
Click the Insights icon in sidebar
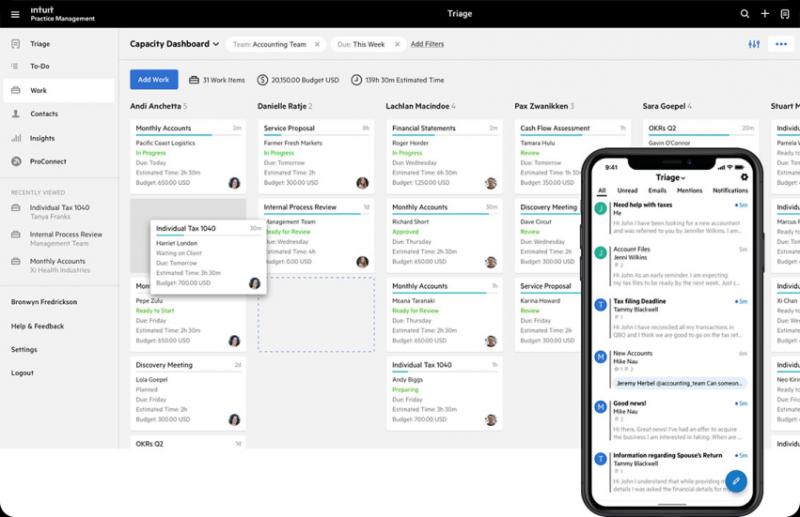point(16,138)
